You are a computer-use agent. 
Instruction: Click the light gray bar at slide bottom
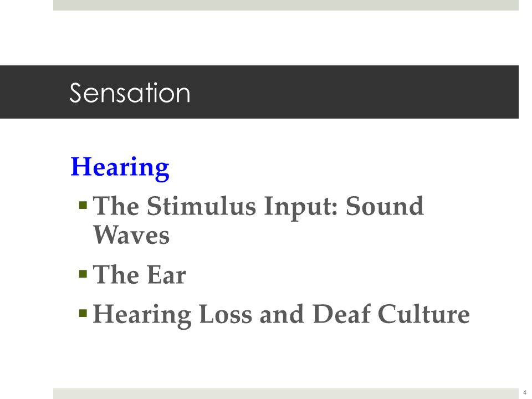click(x=286, y=393)
